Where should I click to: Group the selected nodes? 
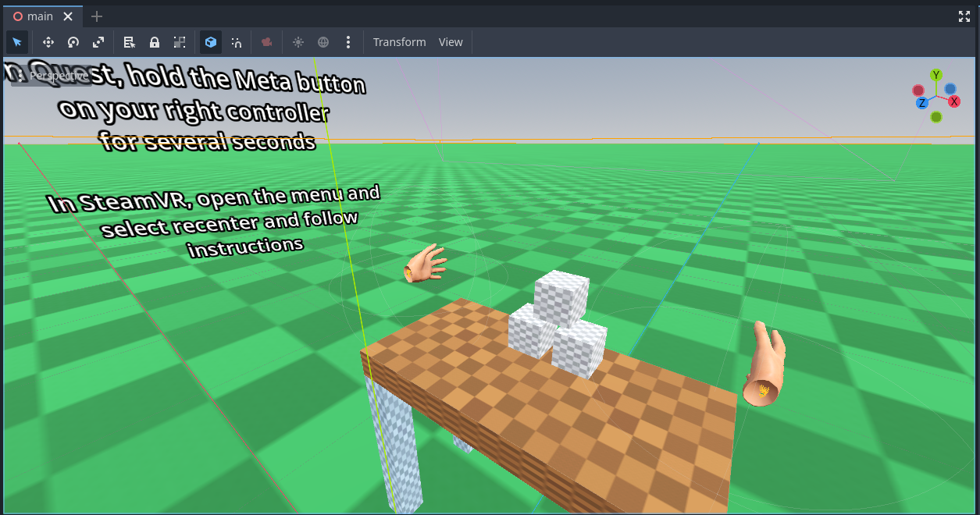point(179,42)
